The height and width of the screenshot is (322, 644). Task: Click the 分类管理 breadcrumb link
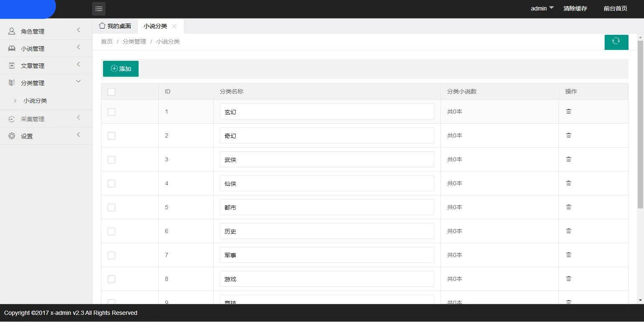(134, 42)
